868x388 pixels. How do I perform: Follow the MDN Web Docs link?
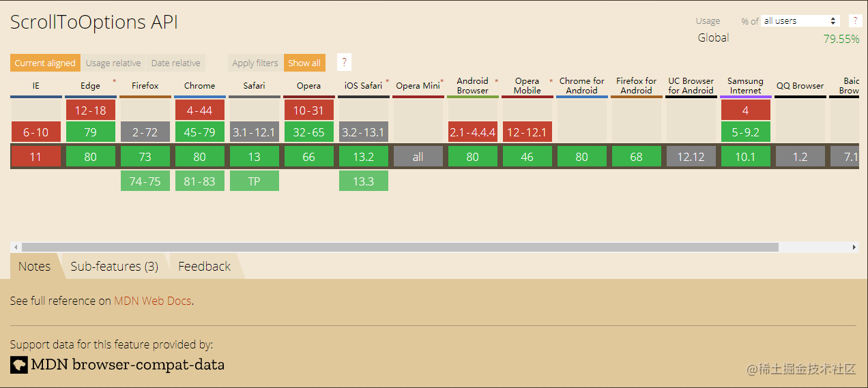153,301
